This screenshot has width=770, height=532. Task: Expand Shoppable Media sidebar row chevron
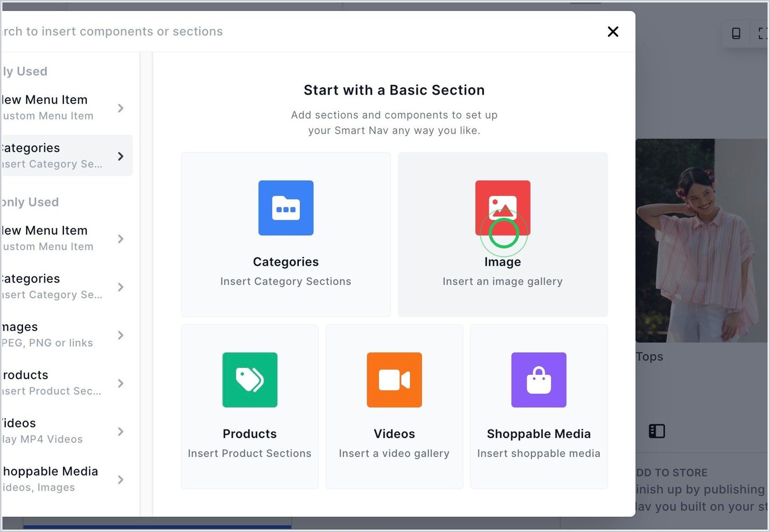tap(121, 479)
